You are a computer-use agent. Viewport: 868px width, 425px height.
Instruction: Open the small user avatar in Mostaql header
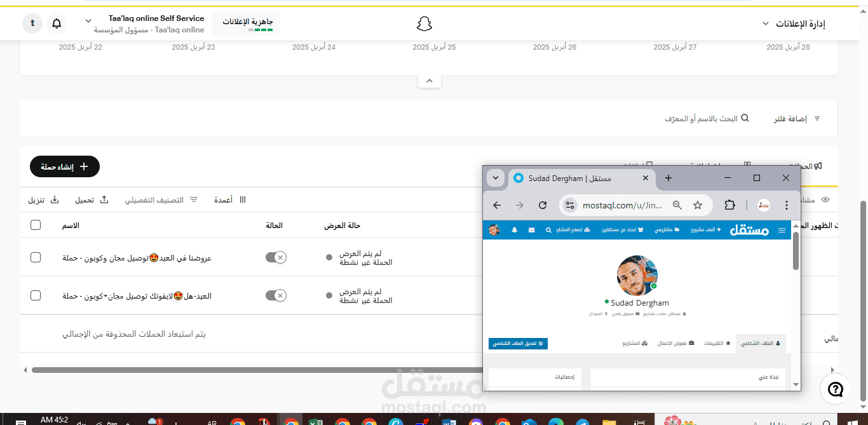point(494,230)
